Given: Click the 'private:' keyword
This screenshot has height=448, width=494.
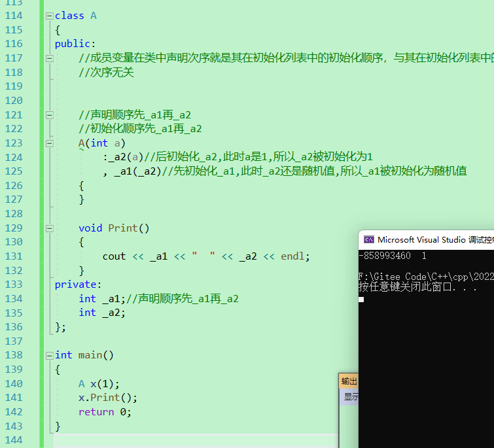Looking at the screenshot, I should click(78, 284).
